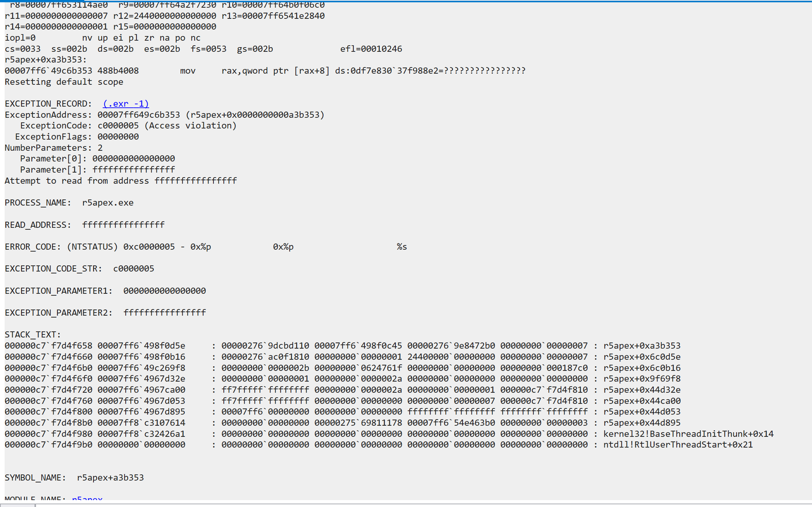Select register r11=0000000000000007
Screen dimensions: 812x507
(56, 16)
